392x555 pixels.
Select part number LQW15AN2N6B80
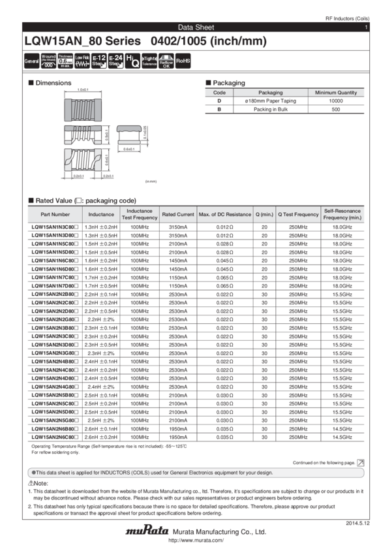pos(55,429)
